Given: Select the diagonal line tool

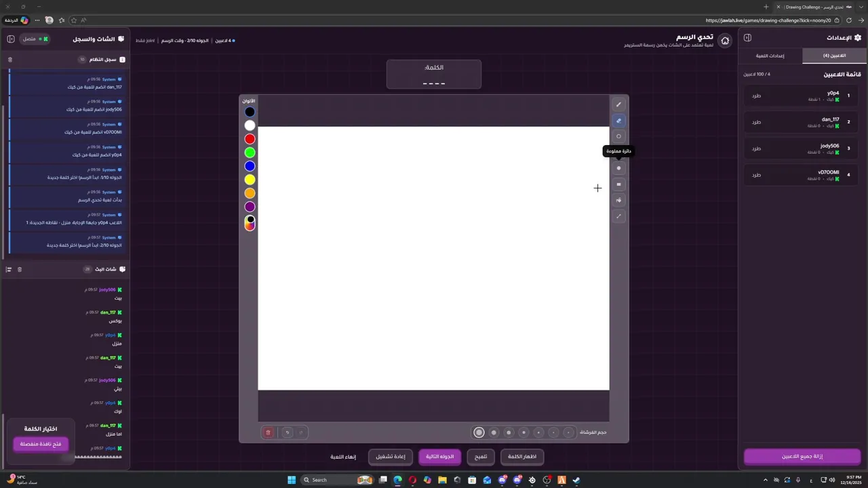Looking at the screenshot, I should (618, 217).
